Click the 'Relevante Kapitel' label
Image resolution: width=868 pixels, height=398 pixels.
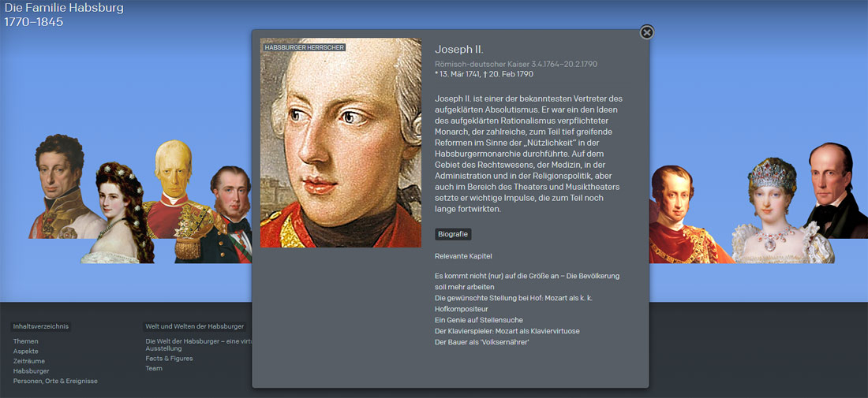[463, 256]
